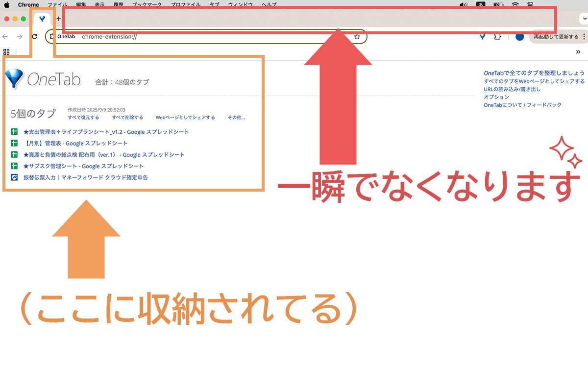Click Webページとしてシェアする in tab group

pyautogui.click(x=185, y=118)
